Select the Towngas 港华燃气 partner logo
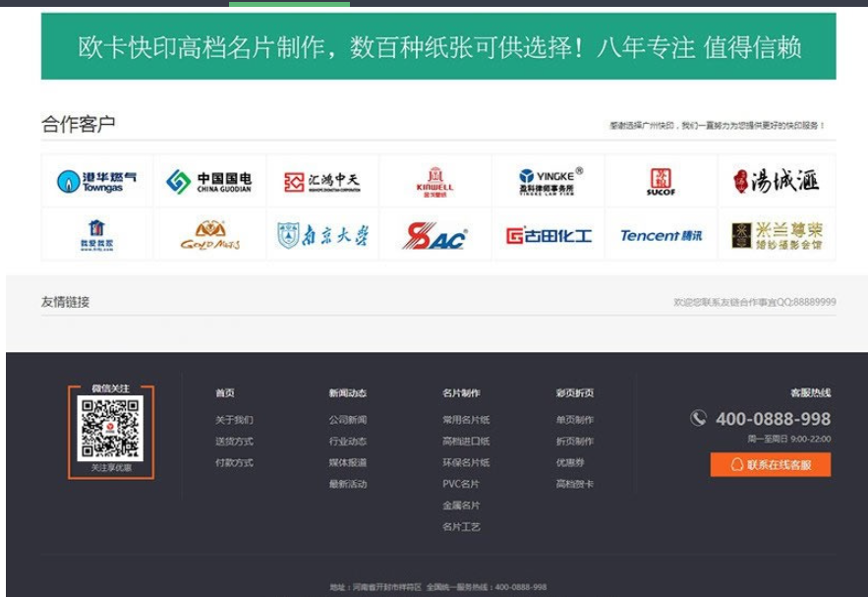Image resolution: width=868 pixels, height=597 pixels. pyautogui.click(x=92, y=181)
